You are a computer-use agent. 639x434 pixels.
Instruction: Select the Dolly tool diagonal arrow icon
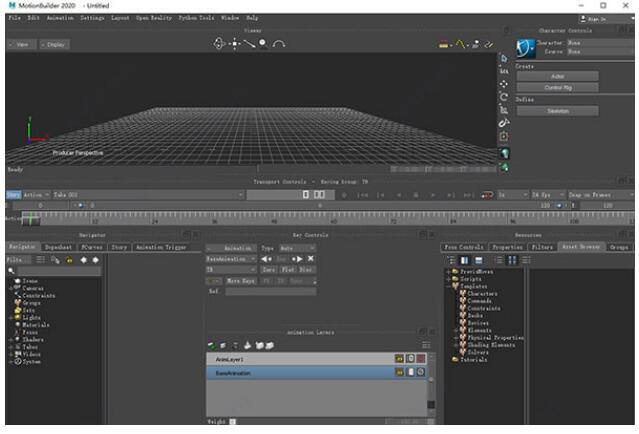click(x=249, y=44)
